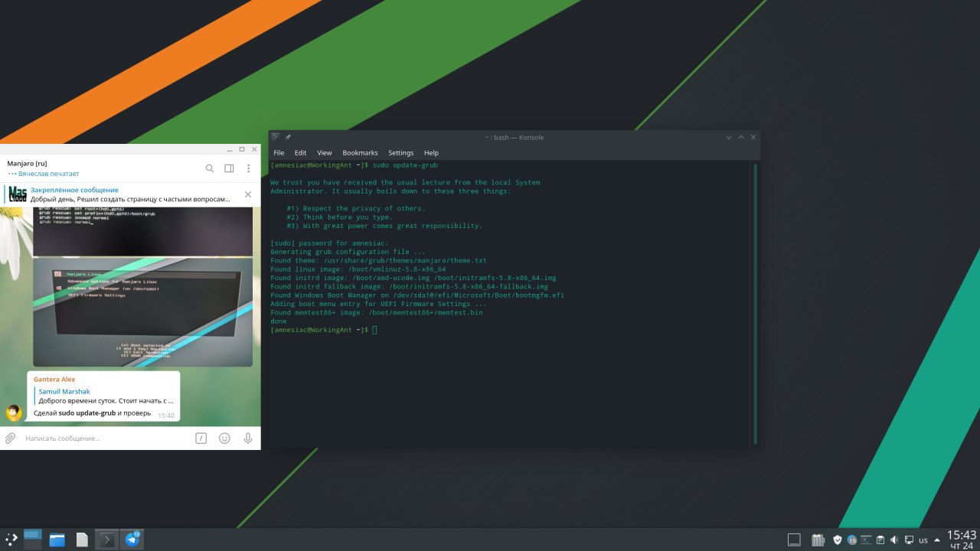Open the Bookmarks menu in Konsole
980x551 pixels.
[x=360, y=152]
